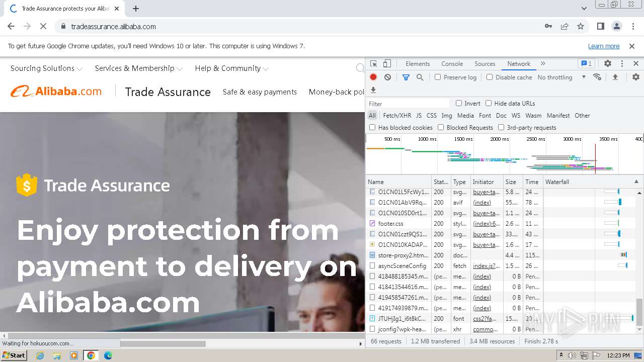
Task: Sort by the Waterfall column arrow
Action: (x=636, y=182)
